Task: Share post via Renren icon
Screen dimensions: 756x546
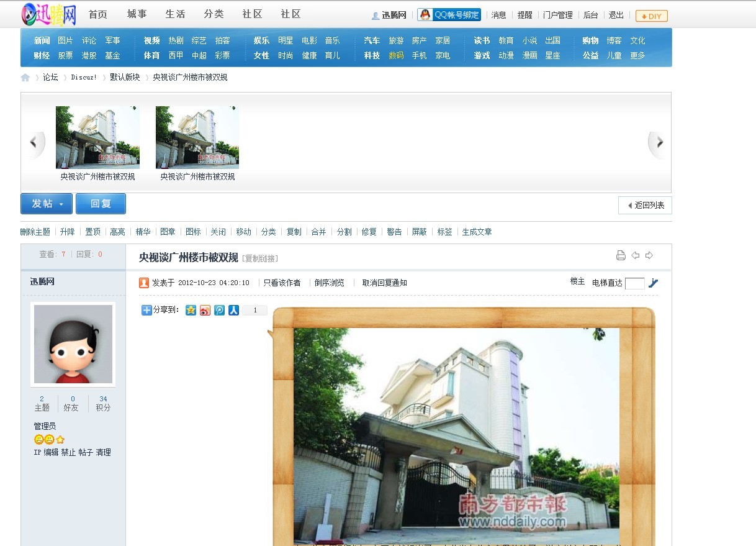Action: coord(233,310)
